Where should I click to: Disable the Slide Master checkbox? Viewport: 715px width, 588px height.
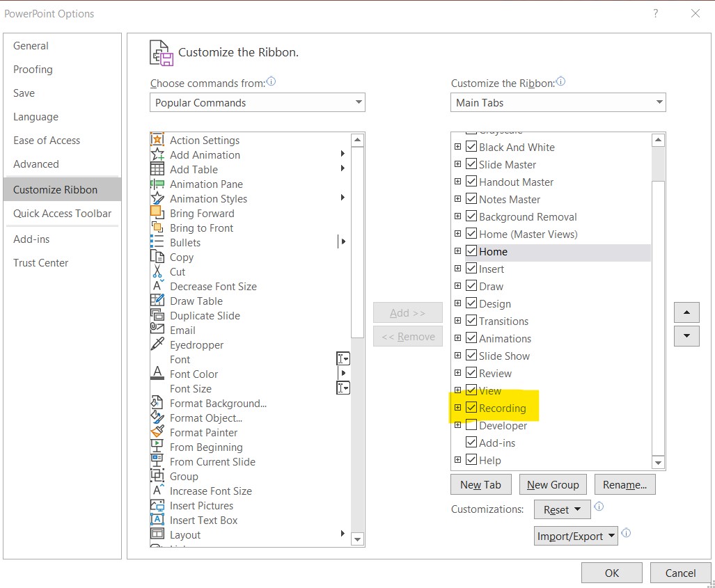pos(471,164)
